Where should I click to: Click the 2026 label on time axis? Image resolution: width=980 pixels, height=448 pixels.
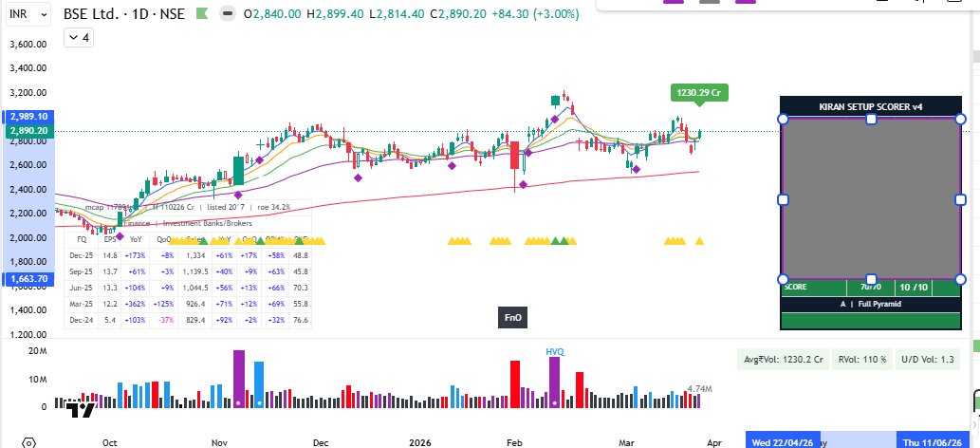tap(420, 442)
